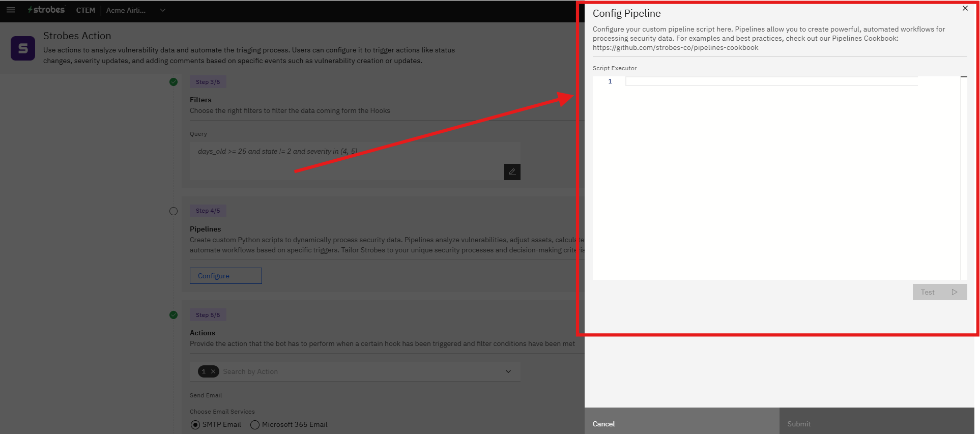Click the Choose Email Services label

[x=222, y=412]
